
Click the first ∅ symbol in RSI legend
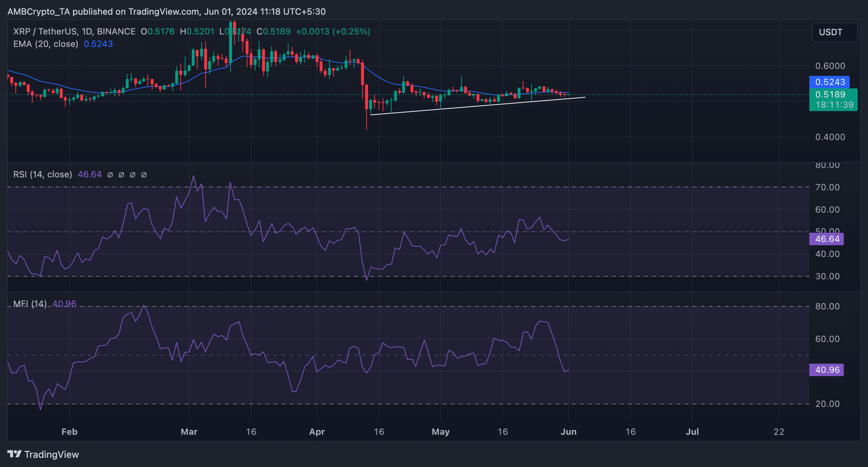(x=110, y=175)
